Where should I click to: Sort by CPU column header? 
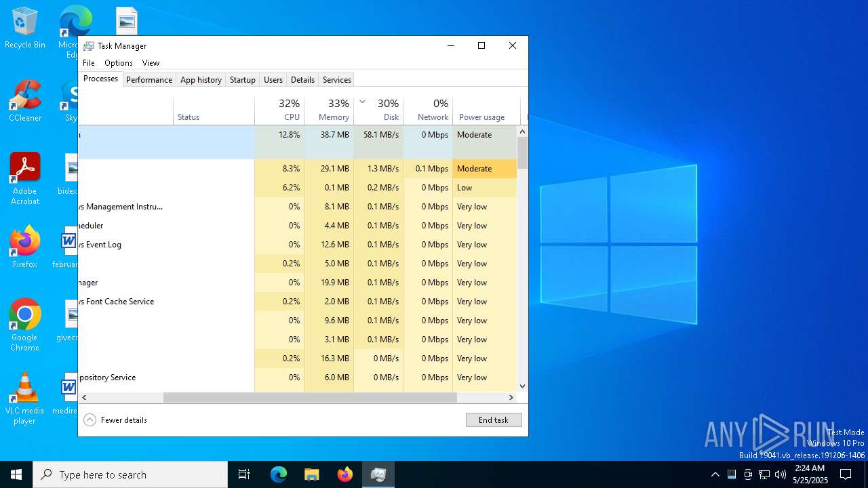279,110
